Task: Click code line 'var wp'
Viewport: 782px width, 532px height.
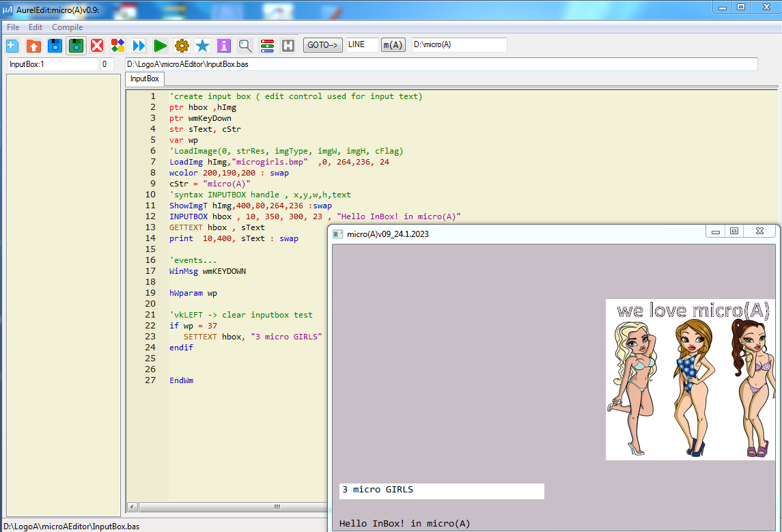Action: pos(184,140)
